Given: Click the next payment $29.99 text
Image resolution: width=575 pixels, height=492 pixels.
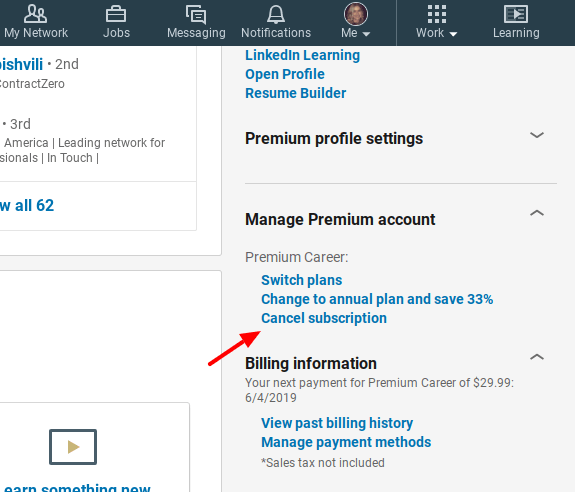Looking at the screenshot, I should [x=380, y=390].
